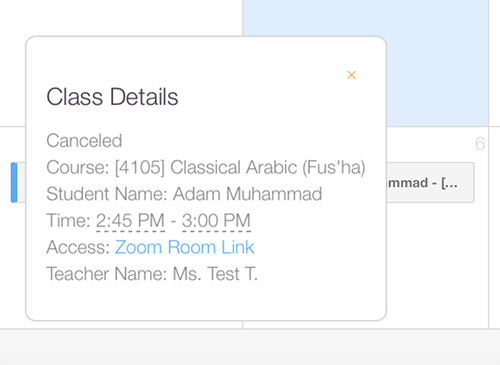The image size is (500, 365).
Task: Click the Canceled status text
Action: pyautogui.click(x=84, y=140)
